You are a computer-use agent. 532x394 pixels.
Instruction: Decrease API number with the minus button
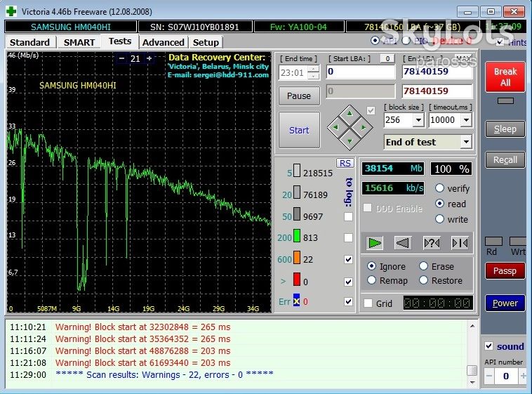pyautogui.click(x=489, y=376)
